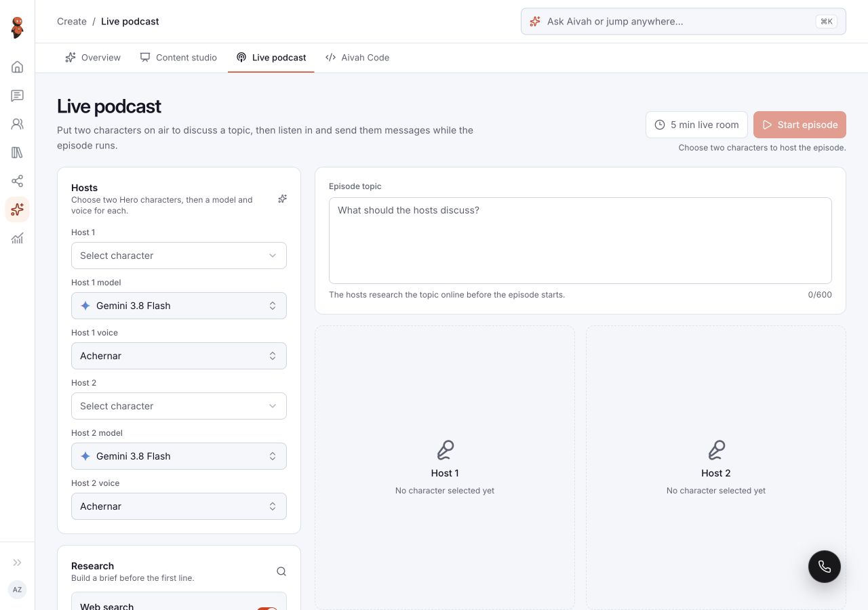The width and height of the screenshot is (868, 610).
Task: Open the Host 1 Select character dropdown
Action: pos(179,256)
